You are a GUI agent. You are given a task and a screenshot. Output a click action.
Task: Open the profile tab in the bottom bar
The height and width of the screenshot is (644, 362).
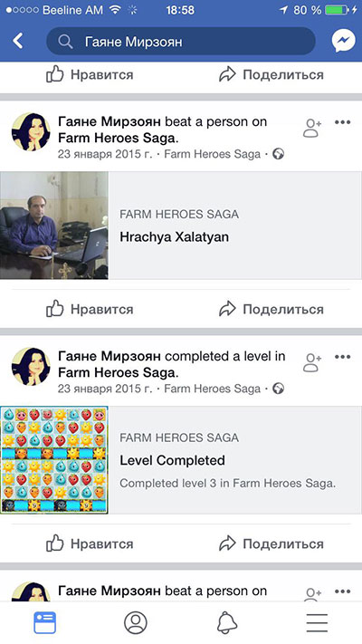tap(136, 622)
